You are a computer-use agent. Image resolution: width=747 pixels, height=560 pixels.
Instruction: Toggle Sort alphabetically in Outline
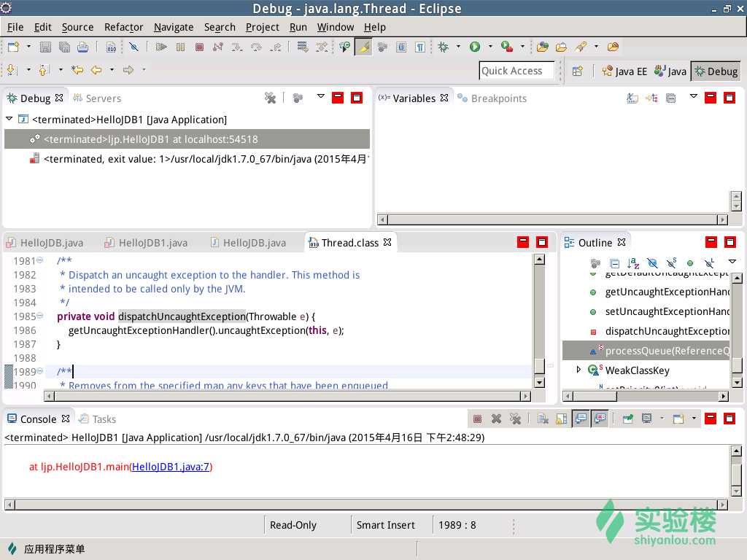click(x=633, y=263)
